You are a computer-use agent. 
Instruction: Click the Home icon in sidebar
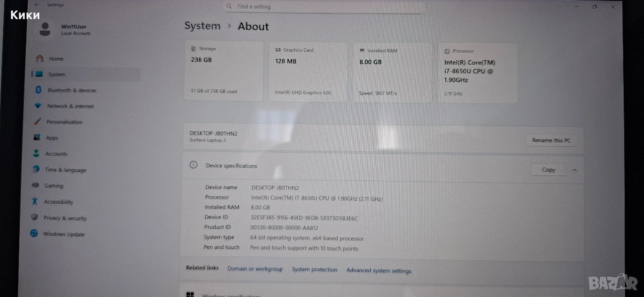coord(40,59)
